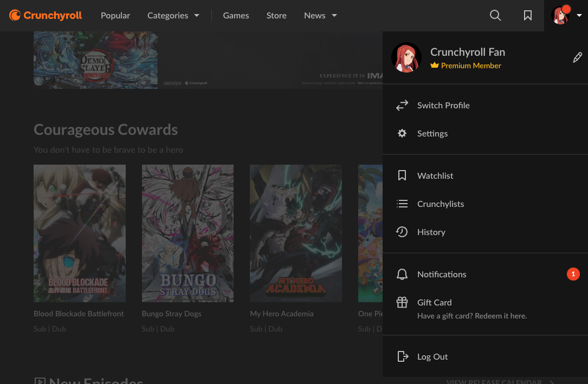Click the New Episodes play icon
Screen dimensions: 588x384
pos(40,381)
